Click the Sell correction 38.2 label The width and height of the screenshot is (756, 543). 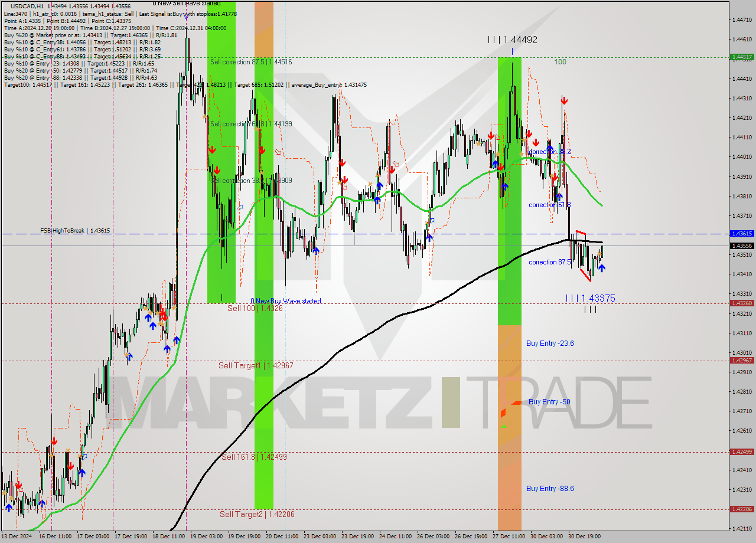click(x=251, y=181)
